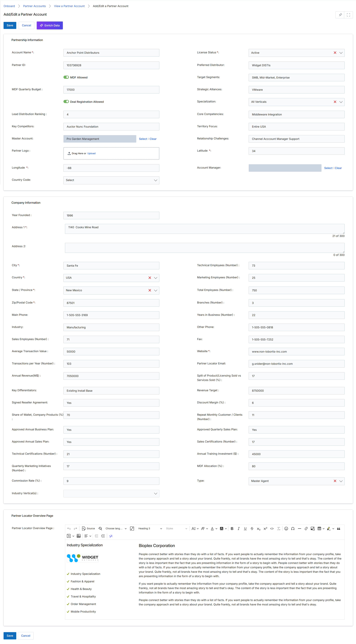This screenshot has width=356, height=644.
Task: Apply strikethrough in the editor
Action: [252, 528]
